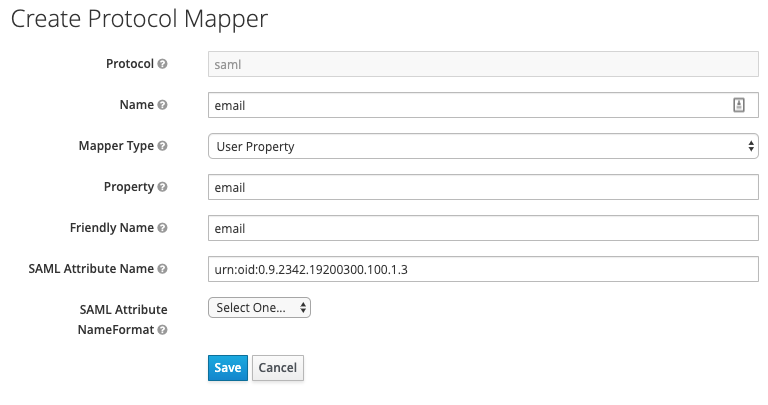Click the SAML Attribute Name label text
Screen dimensions: 768x405
[x=91, y=269]
